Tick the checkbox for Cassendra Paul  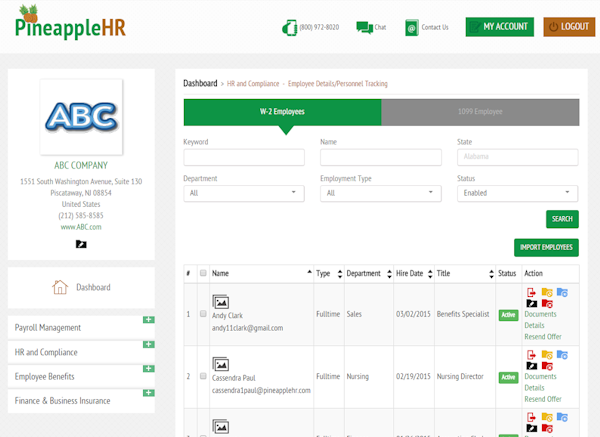point(203,376)
